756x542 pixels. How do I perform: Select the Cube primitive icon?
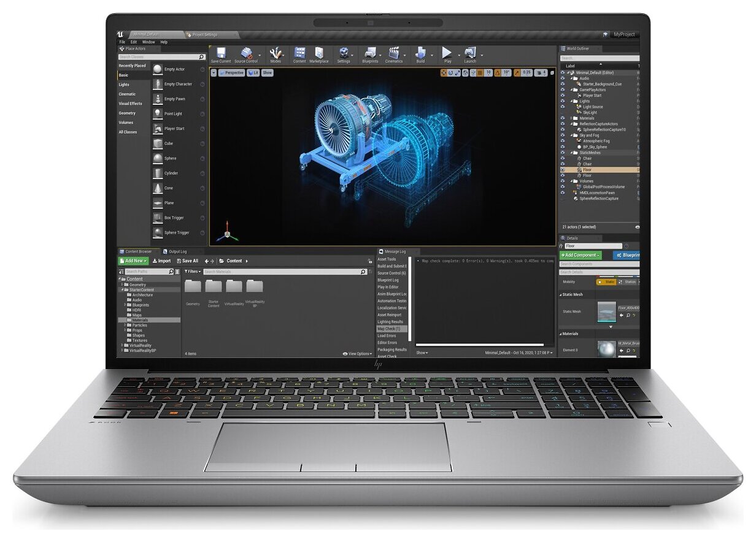pos(158,143)
